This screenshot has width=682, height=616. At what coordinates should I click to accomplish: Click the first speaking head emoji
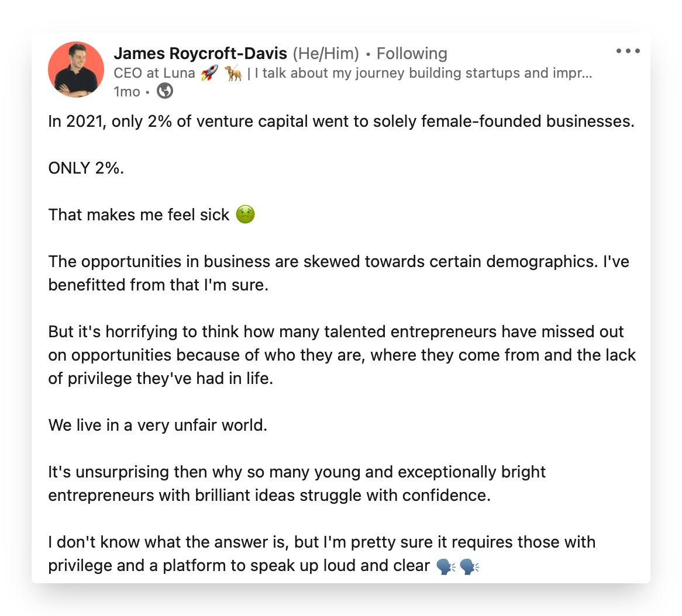(x=445, y=566)
